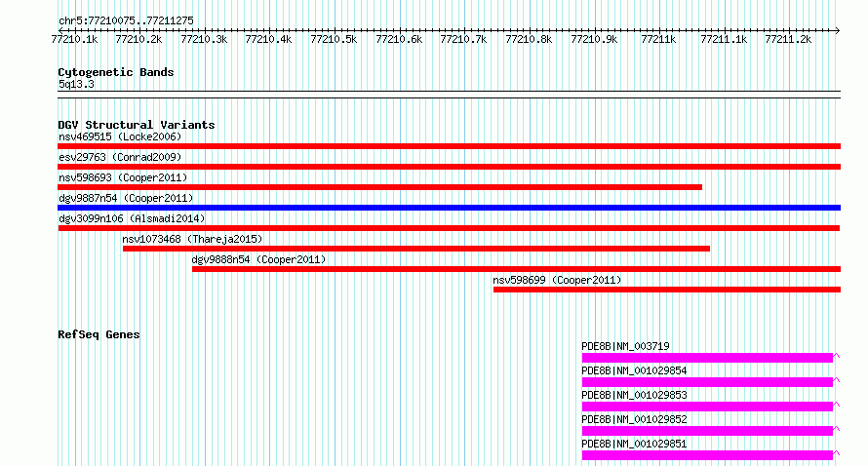Open variant nsv598699 (Cooper2011) label
This screenshot has width=868, height=466.
point(558,280)
